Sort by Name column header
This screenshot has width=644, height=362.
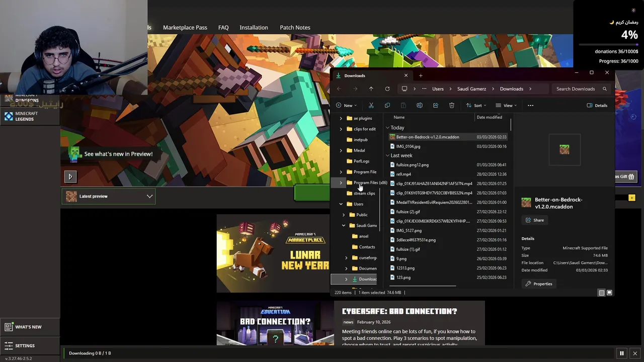point(399,117)
